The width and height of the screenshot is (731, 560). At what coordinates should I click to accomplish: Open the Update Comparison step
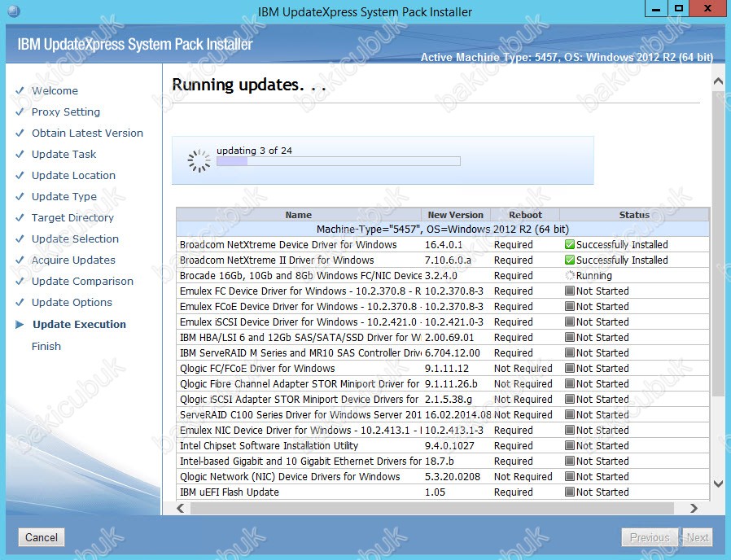click(82, 281)
